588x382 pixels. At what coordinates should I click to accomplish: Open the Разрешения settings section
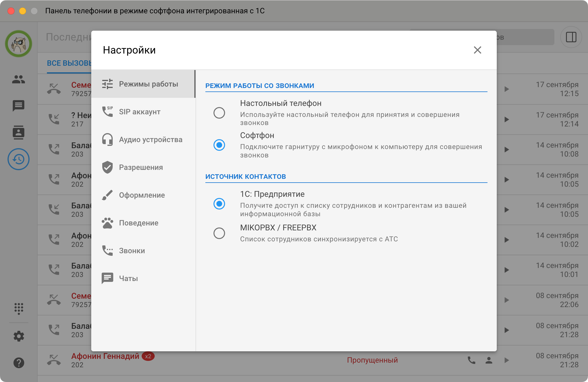[x=143, y=167]
